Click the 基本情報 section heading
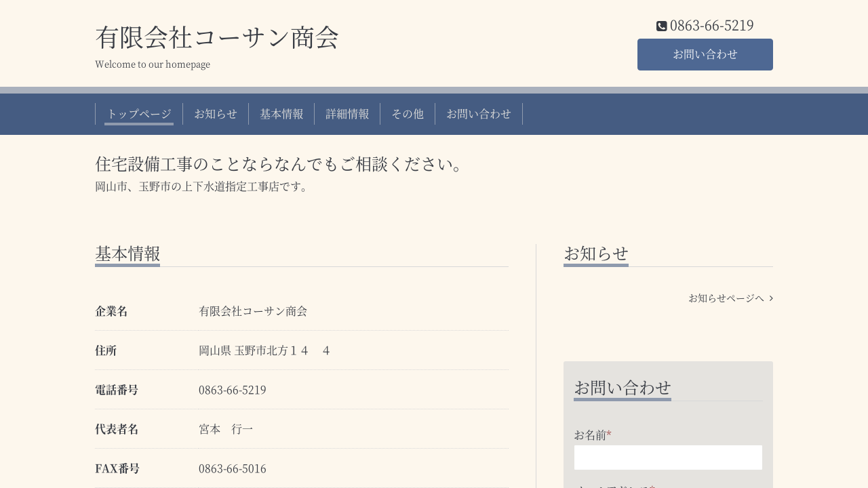This screenshot has height=488, width=868. point(127,253)
